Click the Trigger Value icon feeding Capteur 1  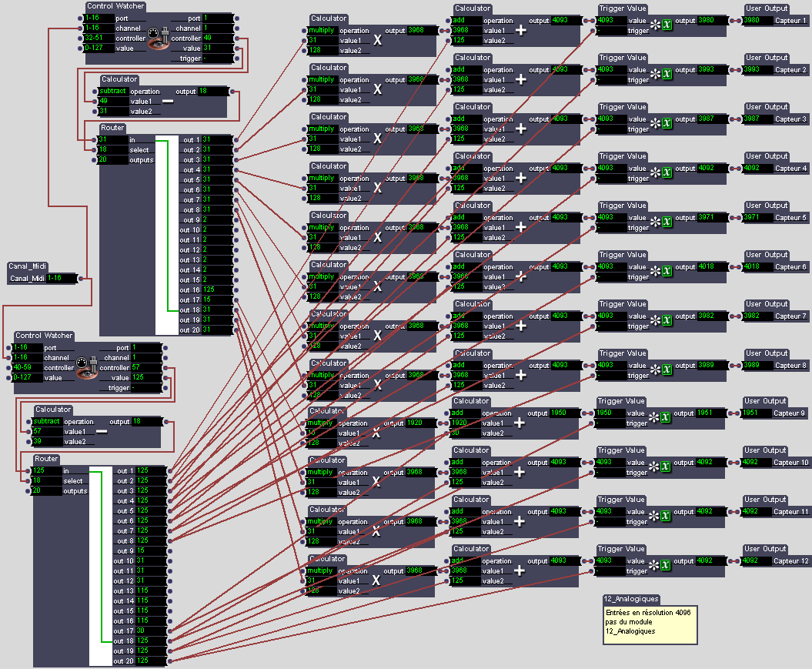click(660, 25)
